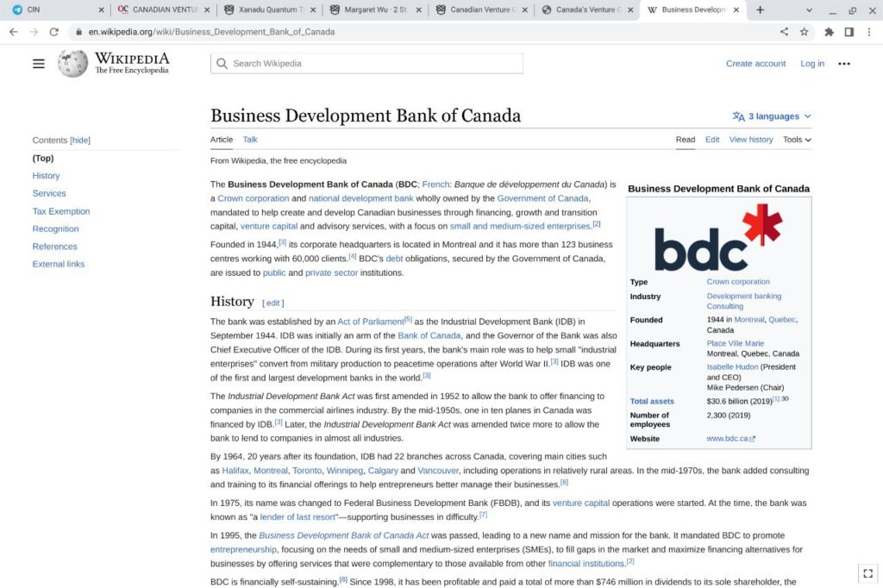Open the financial institutions link

tap(586, 564)
